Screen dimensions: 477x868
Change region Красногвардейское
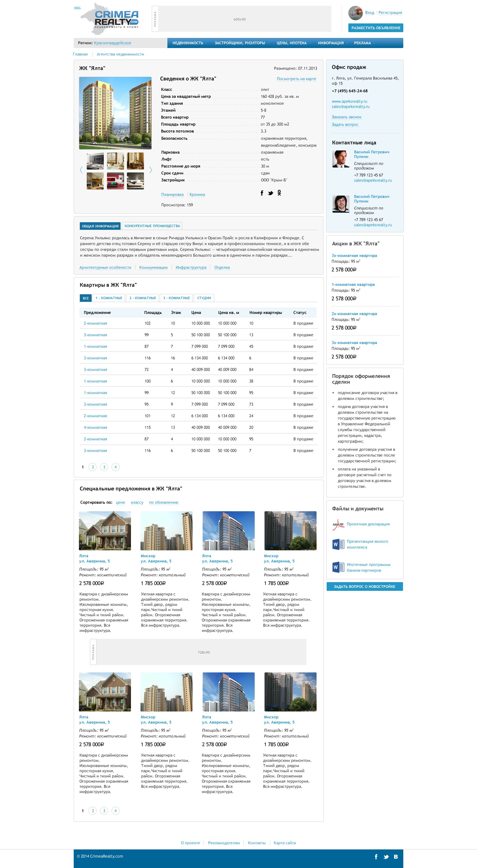coord(112,43)
